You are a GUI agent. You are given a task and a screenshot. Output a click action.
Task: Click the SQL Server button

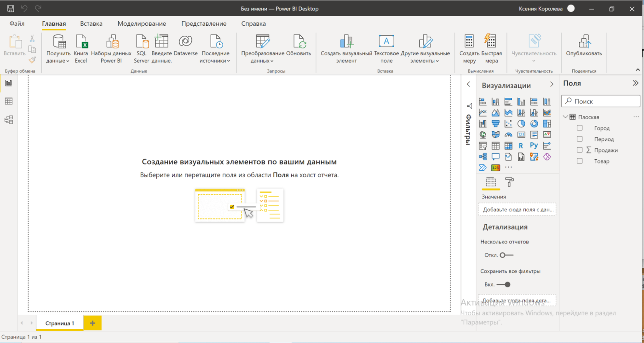(x=141, y=49)
